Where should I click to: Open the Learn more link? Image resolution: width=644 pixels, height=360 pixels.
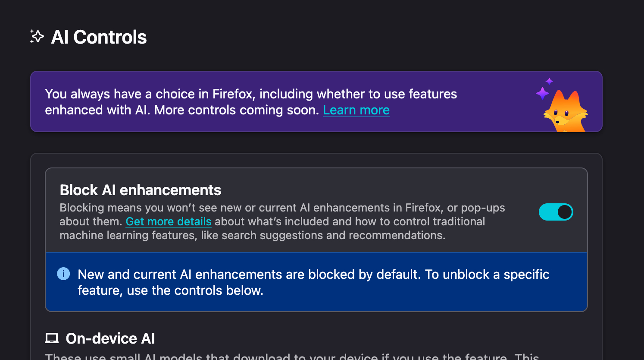point(356,110)
